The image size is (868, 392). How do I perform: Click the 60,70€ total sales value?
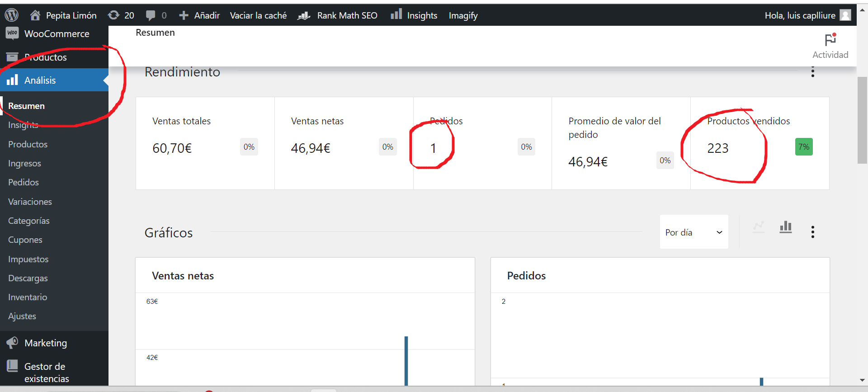[x=172, y=148]
